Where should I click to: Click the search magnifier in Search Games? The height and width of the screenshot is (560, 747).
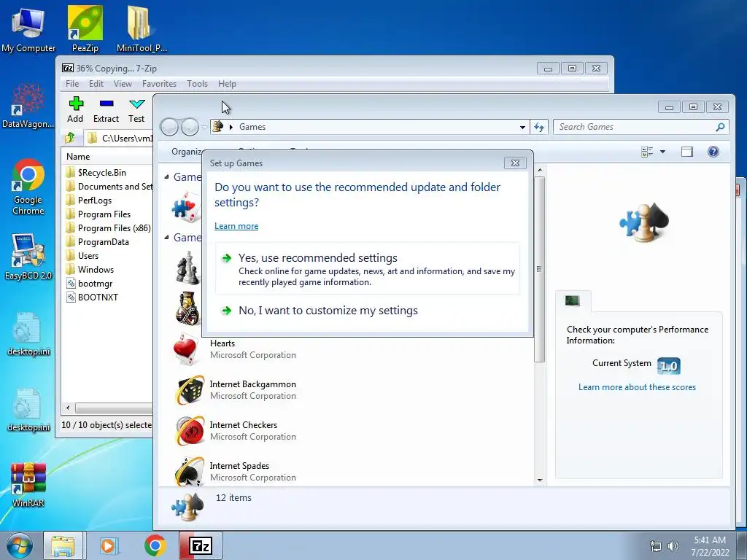click(720, 127)
